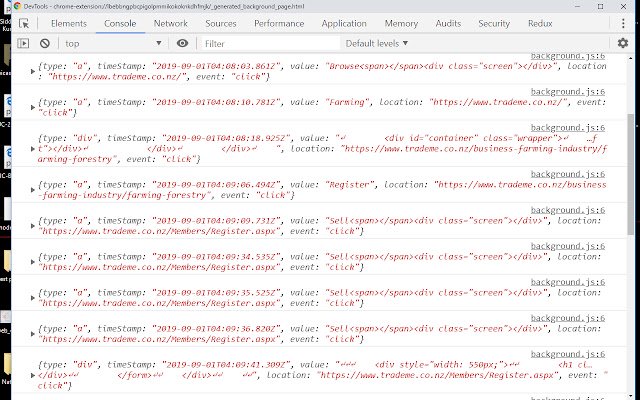Open background.js:6 link above the 04:09:35.525Z entry
Image resolution: width=640 pixels, height=400 pixels.
(x=568, y=282)
